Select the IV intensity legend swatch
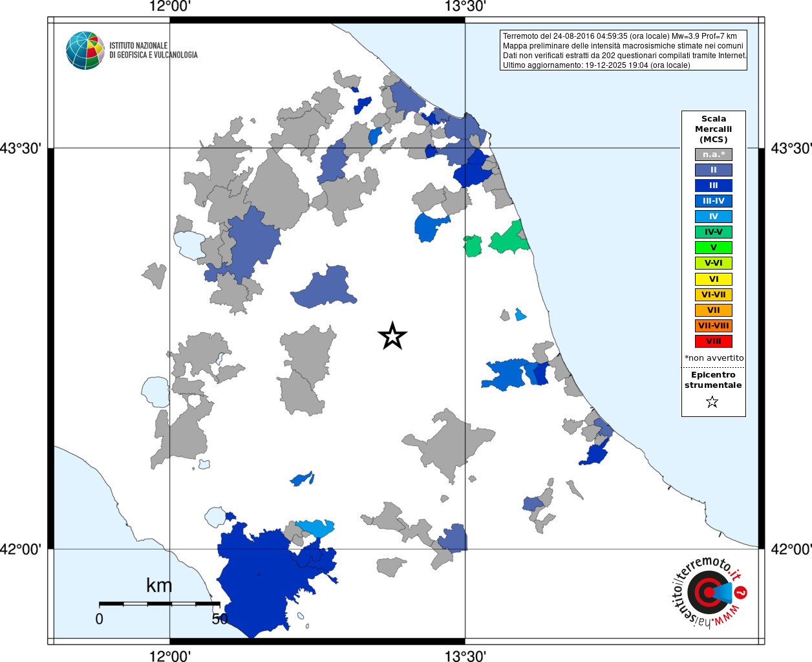 pyautogui.click(x=714, y=217)
